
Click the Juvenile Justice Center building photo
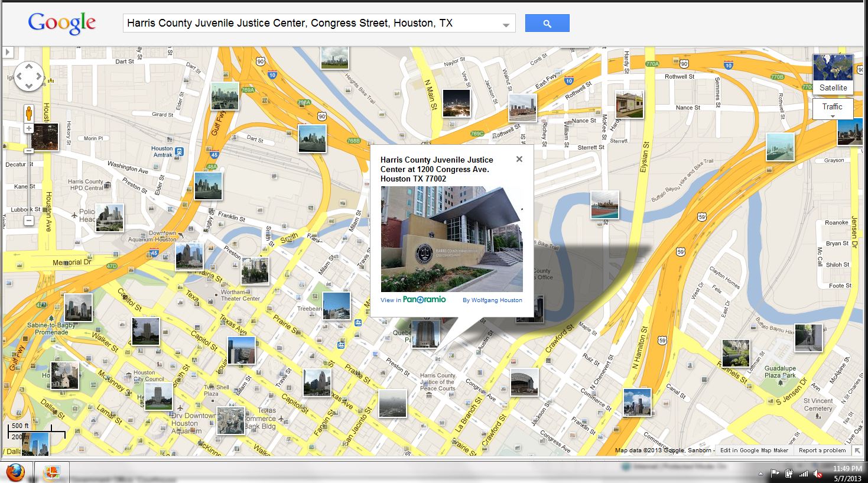coord(452,239)
